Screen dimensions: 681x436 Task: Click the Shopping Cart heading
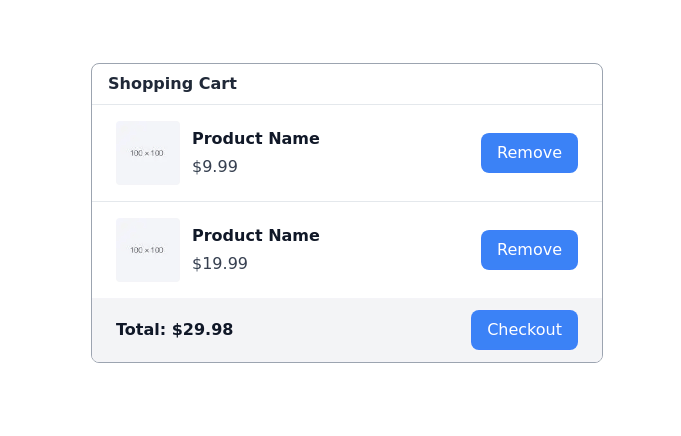pyautogui.click(x=172, y=84)
